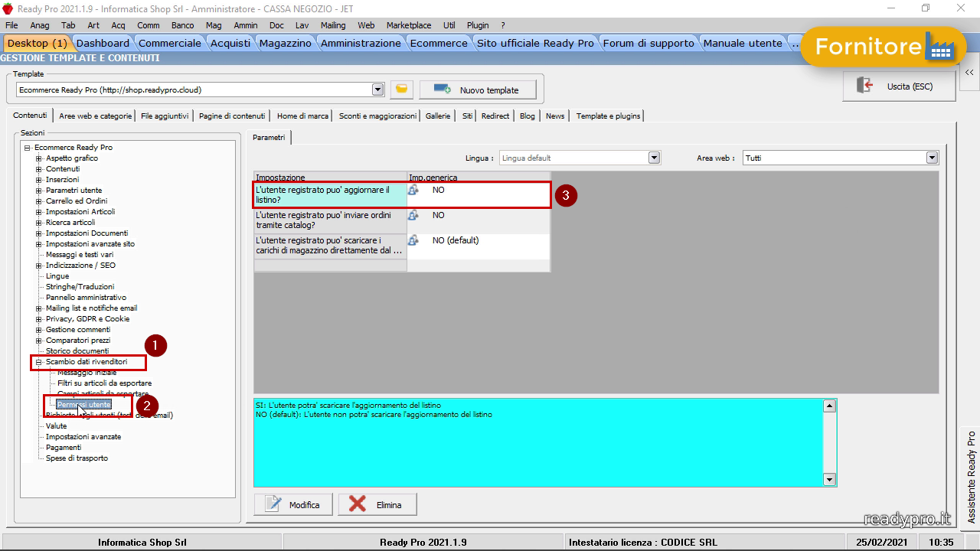
Task: Switch to Template e plugins tab
Action: pyautogui.click(x=609, y=116)
